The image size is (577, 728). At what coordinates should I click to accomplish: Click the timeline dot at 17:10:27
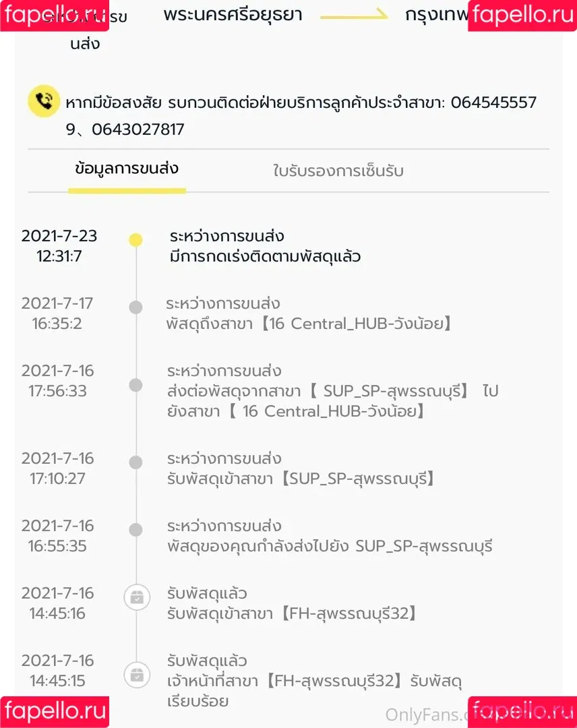[x=135, y=462]
